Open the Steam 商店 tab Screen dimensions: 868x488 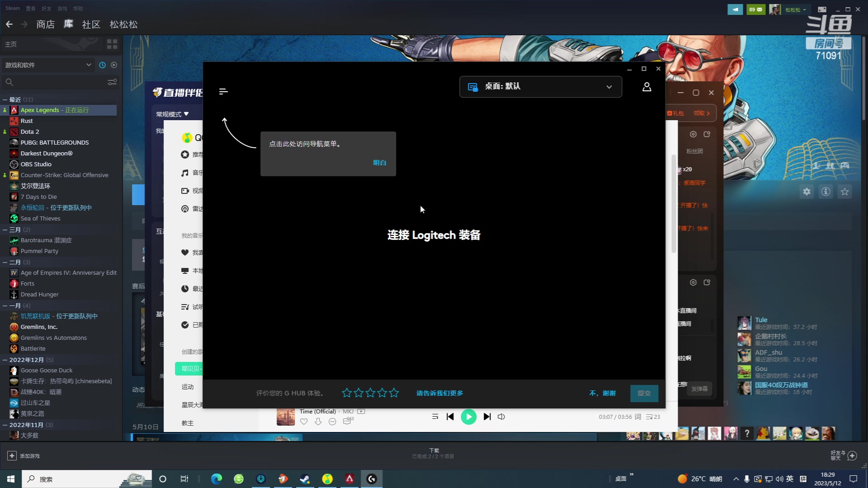click(46, 24)
